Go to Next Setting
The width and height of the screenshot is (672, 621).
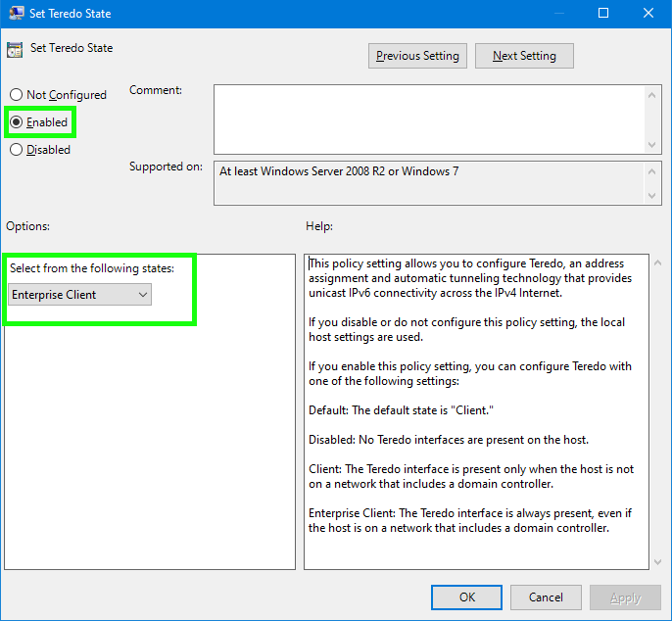tap(524, 56)
